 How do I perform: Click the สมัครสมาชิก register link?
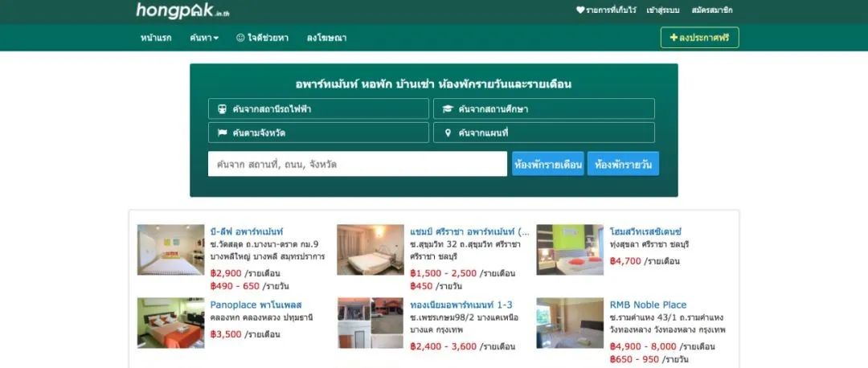pos(712,10)
